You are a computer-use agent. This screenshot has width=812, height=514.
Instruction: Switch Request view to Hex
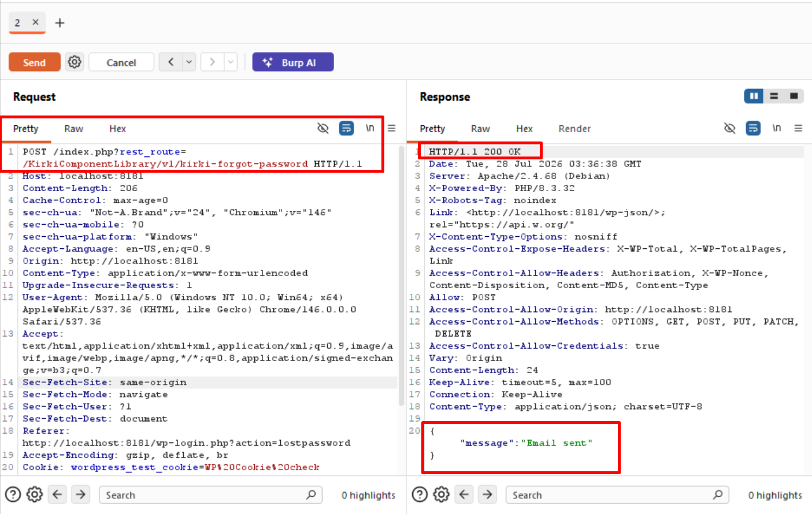pyautogui.click(x=117, y=128)
